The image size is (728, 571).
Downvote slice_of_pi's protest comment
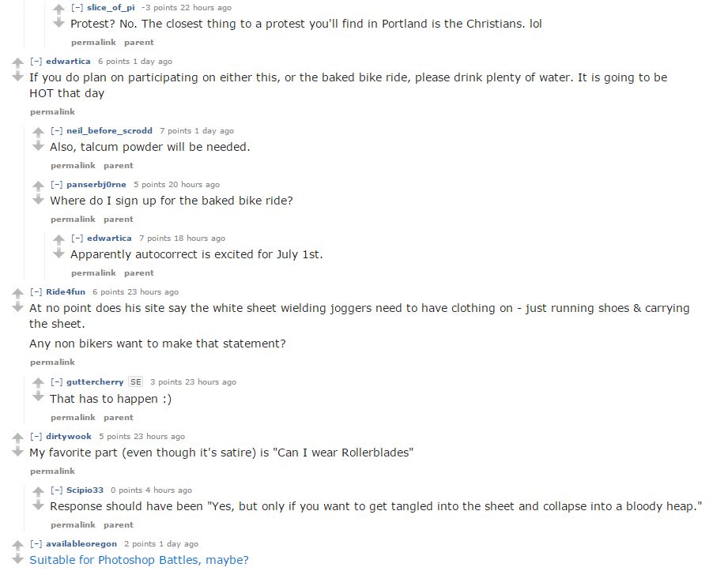pos(58,23)
